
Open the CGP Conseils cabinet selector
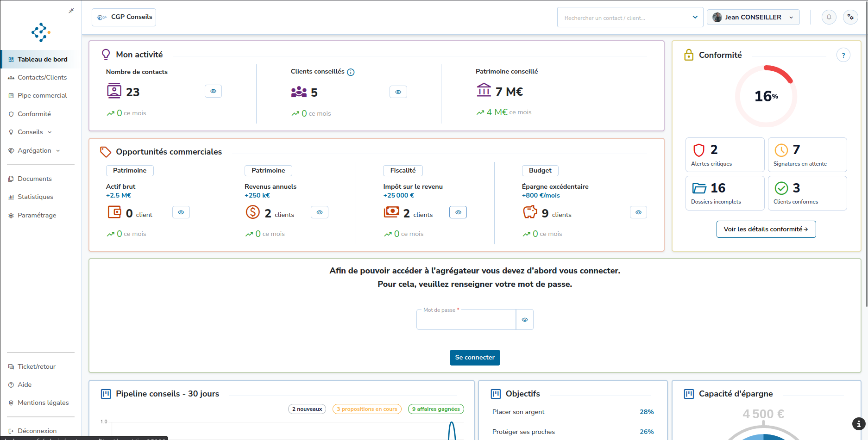point(124,17)
